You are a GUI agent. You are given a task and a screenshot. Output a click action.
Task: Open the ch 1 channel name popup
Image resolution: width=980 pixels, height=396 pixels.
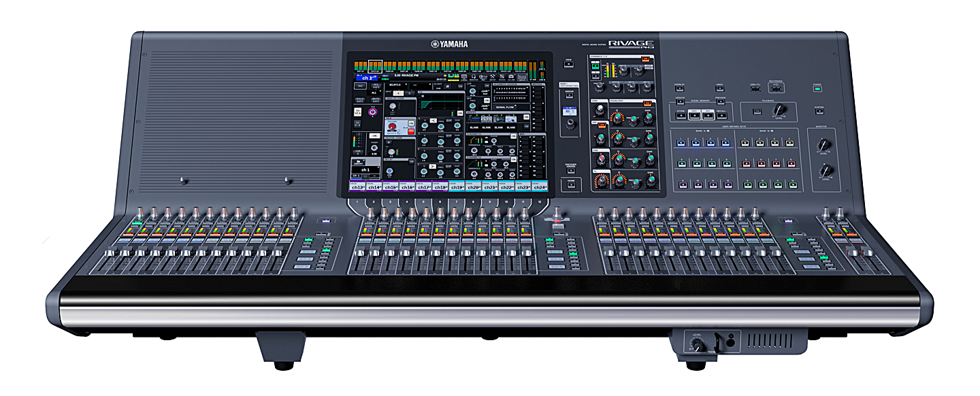click(365, 169)
